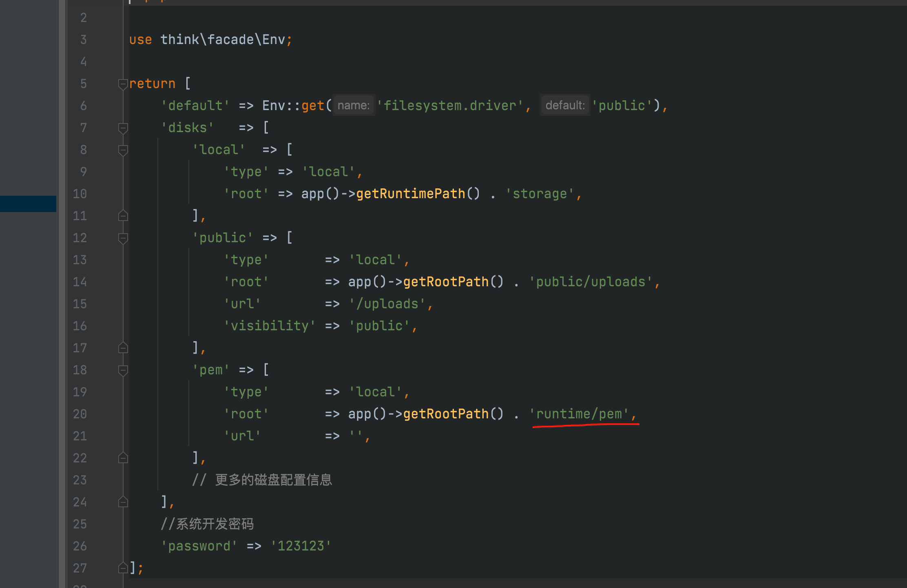Fold the 'local' disk array
The image size is (907, 588).
click(123, 150)
